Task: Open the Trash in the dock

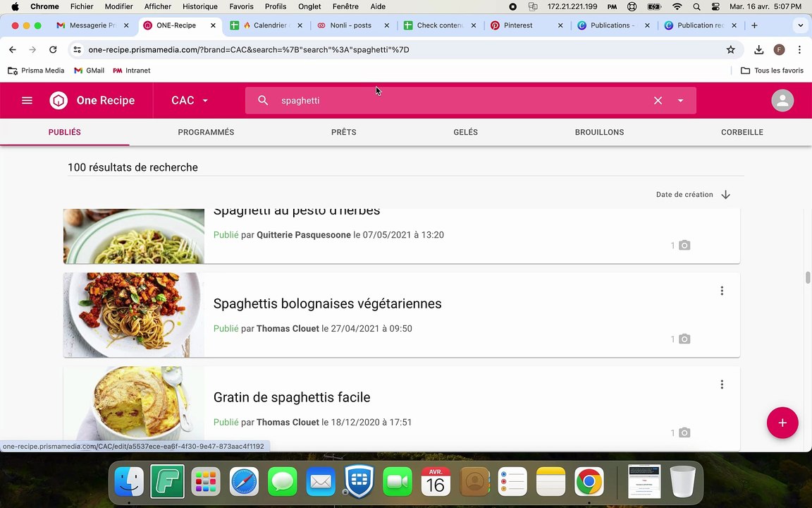Action: 682,482
